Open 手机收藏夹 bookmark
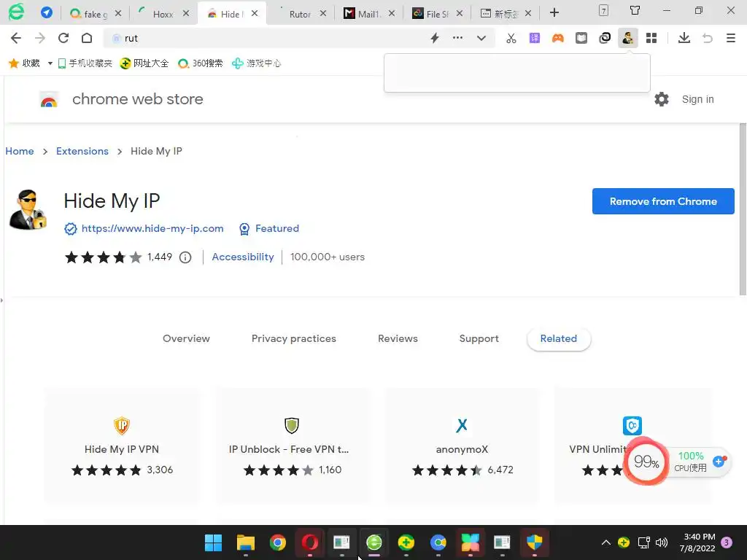This screenshot has height=560, width=747. tap(85, 63)
